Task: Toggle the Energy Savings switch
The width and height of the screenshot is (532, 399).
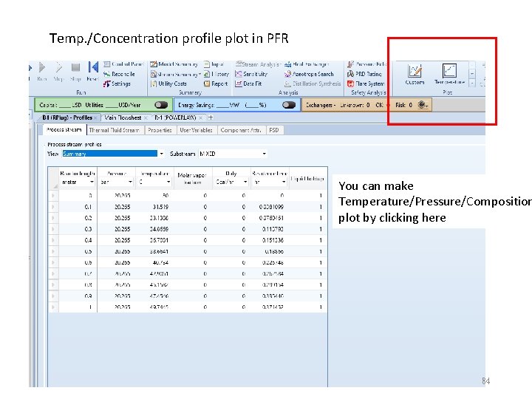Action: (x=289, y=105)
